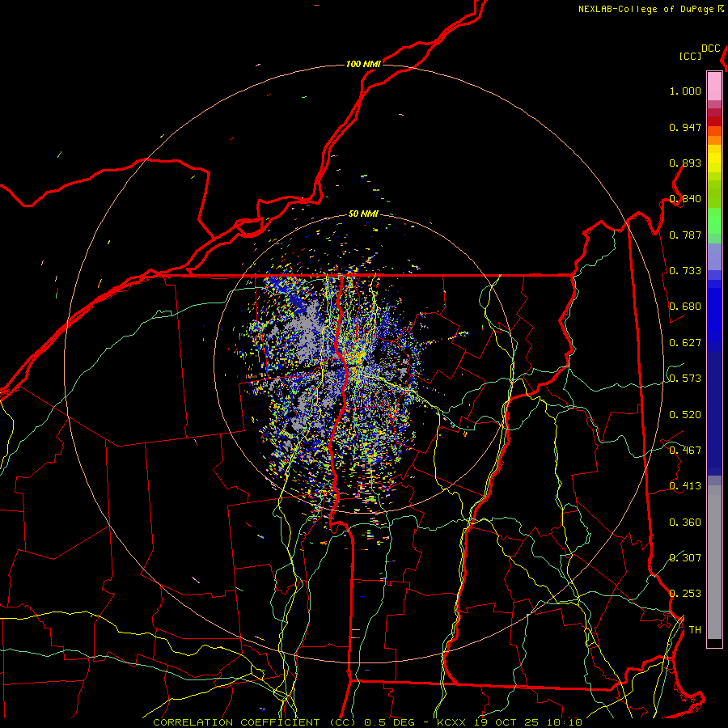Click the 0.787 scale value

(x=685, y=235)
